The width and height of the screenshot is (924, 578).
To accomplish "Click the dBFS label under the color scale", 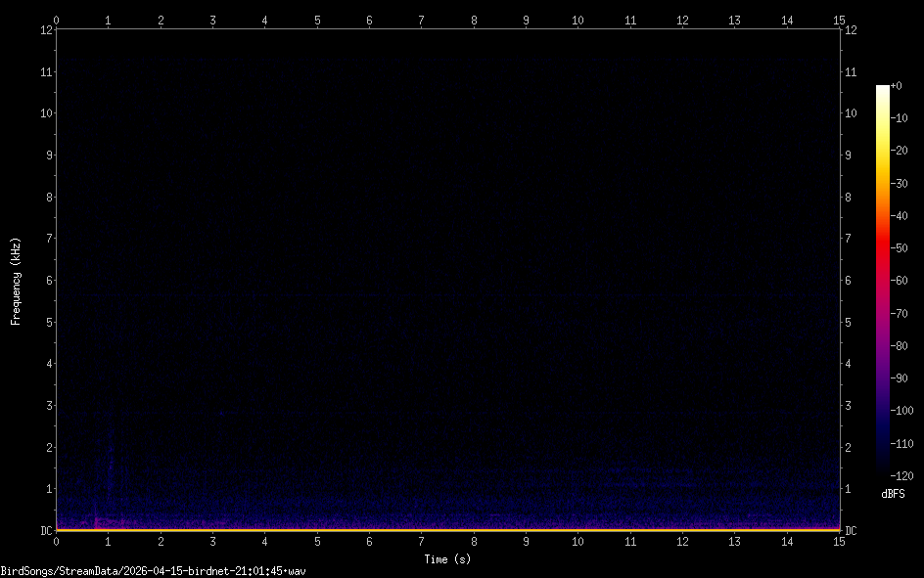I will point(893,495).
